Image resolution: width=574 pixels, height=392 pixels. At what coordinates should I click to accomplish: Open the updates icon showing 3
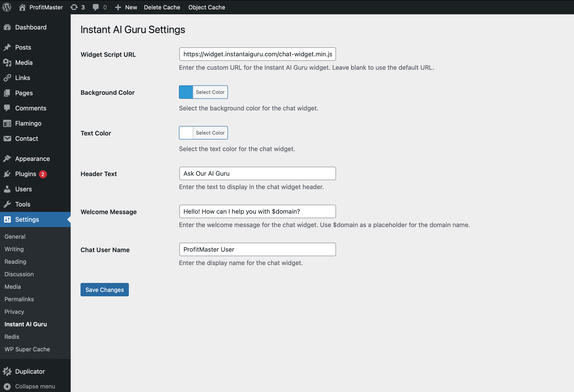point(74,7)
